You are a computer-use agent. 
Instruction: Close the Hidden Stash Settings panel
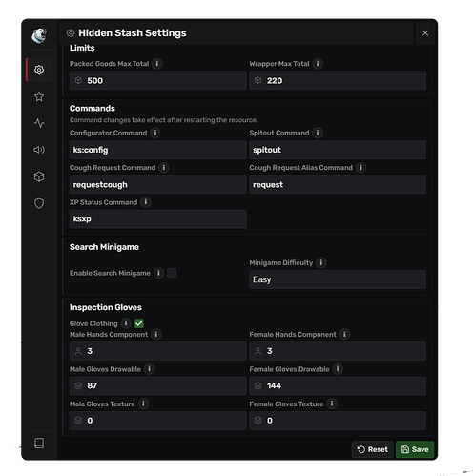pyautogui.click(x=425, y=33)
